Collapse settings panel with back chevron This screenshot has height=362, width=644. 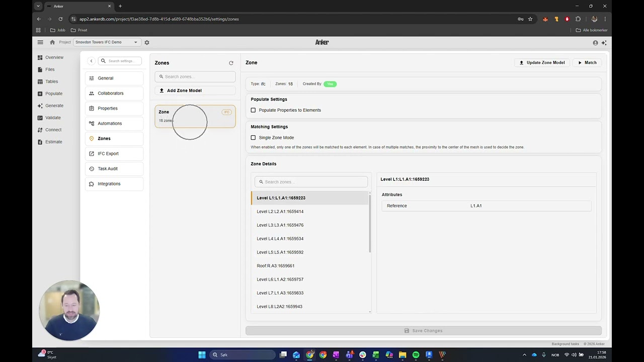tap(91, 61)
